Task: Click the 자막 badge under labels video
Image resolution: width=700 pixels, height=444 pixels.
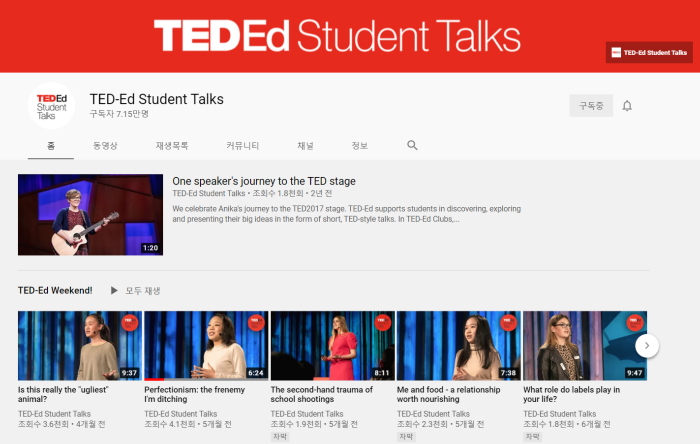Action: click(533, 436)
